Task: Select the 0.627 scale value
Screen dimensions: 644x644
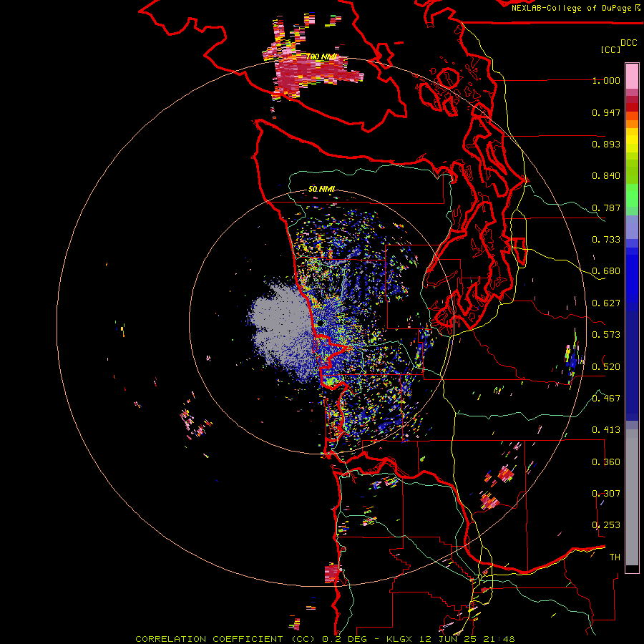Action: coord(606,303)
